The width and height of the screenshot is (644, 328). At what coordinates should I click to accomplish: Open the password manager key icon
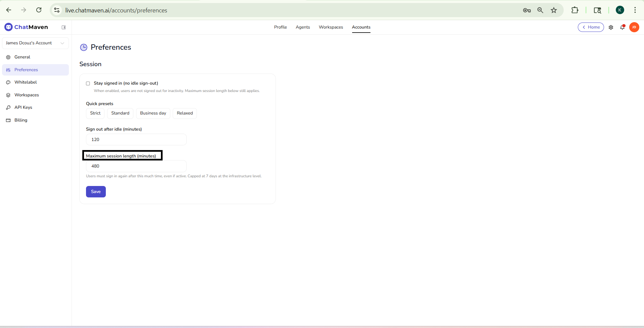527,10
